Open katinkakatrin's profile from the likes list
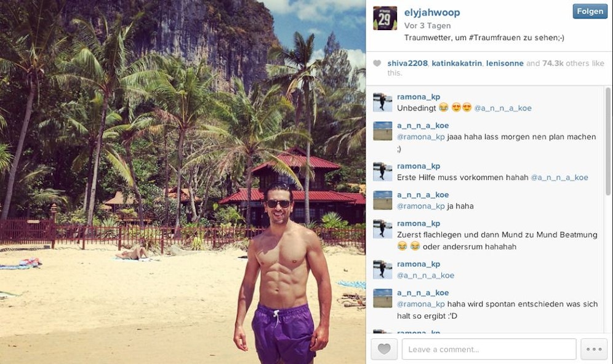 click(x=457, y=63)
